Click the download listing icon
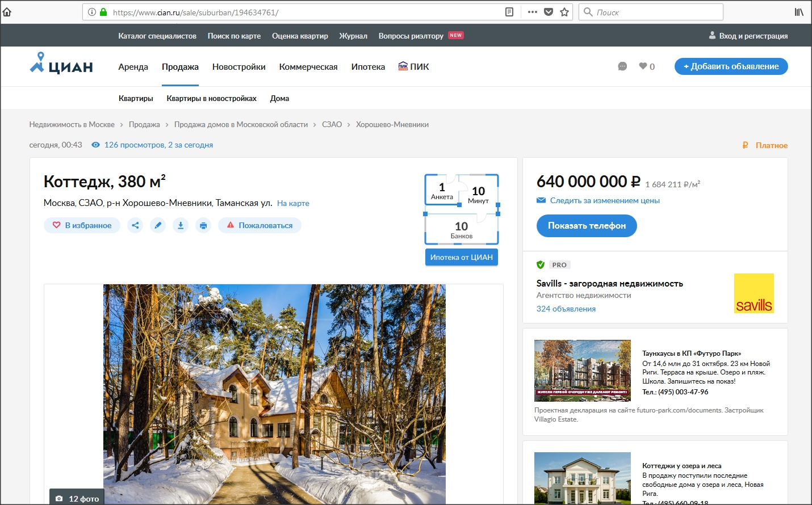The image size is (812, 505). [x=181, y=225]
